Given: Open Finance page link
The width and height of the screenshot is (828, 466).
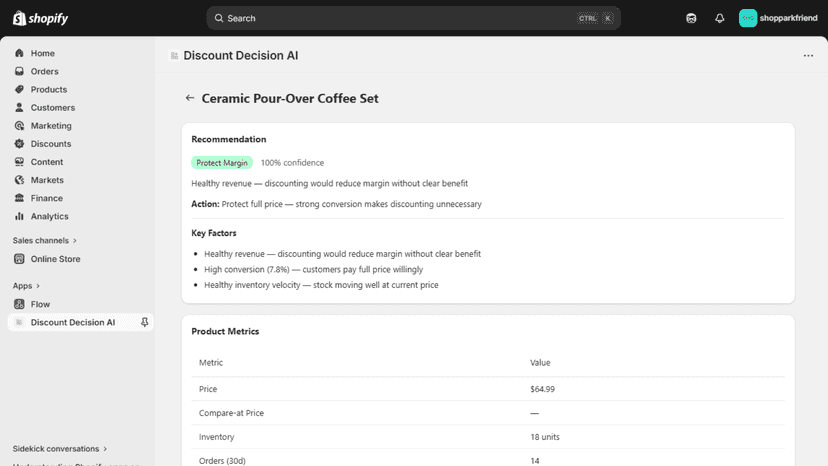Looking at the screenshot, I should (x=46, y=198).
